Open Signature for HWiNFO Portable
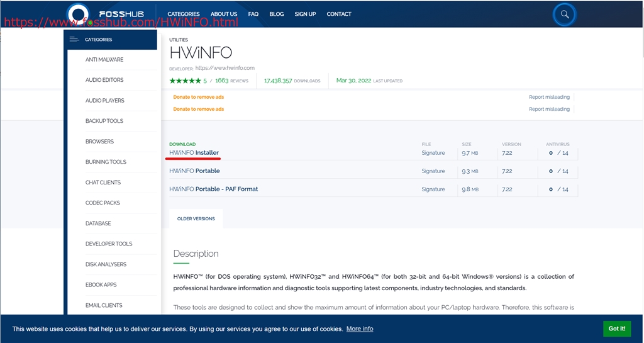Viewport: 644px width, 343px height. 433,171
